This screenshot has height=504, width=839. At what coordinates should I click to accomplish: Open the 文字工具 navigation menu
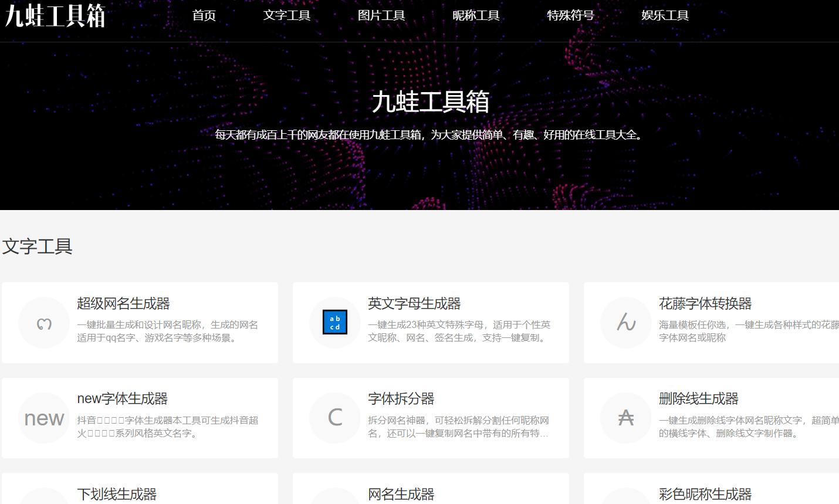coord(287,15)
